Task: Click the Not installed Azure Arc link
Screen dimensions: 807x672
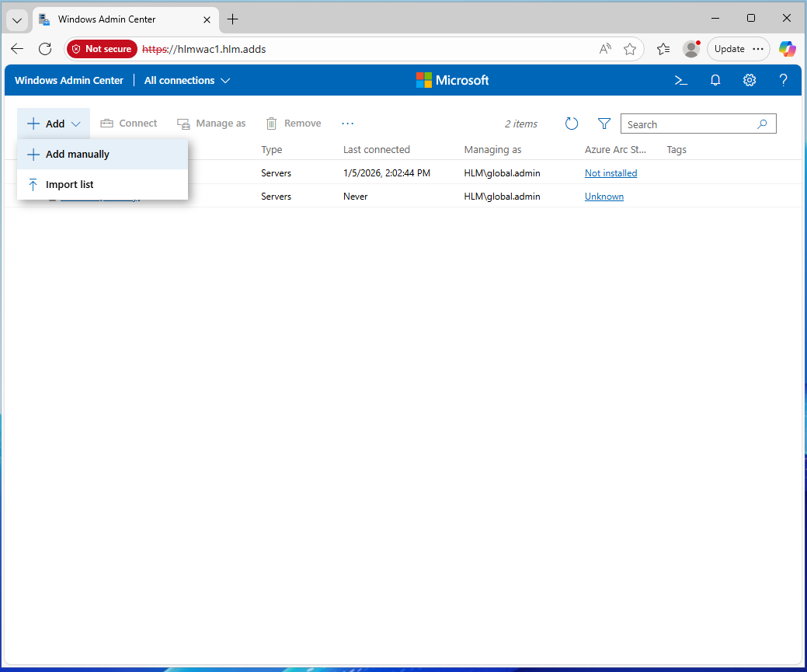Action: [x=610, y=173]
